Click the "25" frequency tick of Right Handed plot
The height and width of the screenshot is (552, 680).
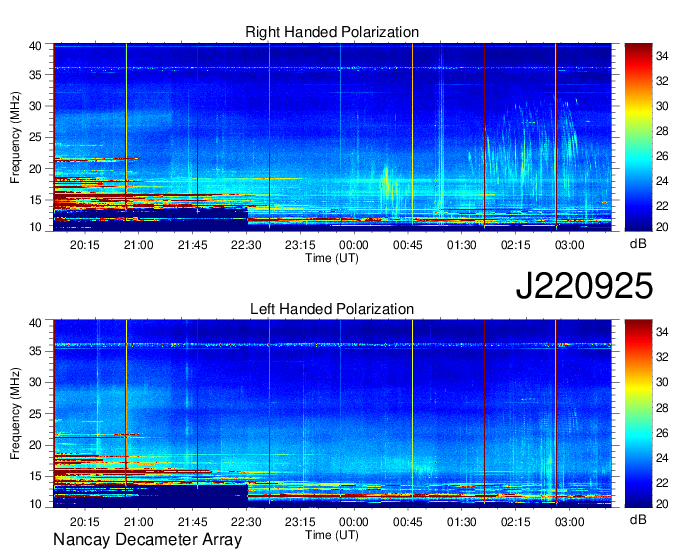click(x=35, y=137)
